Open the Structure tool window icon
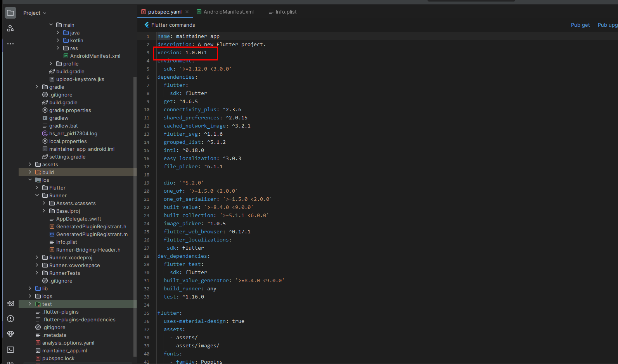This screenshot has height=364, width=618. click(10, 28)
